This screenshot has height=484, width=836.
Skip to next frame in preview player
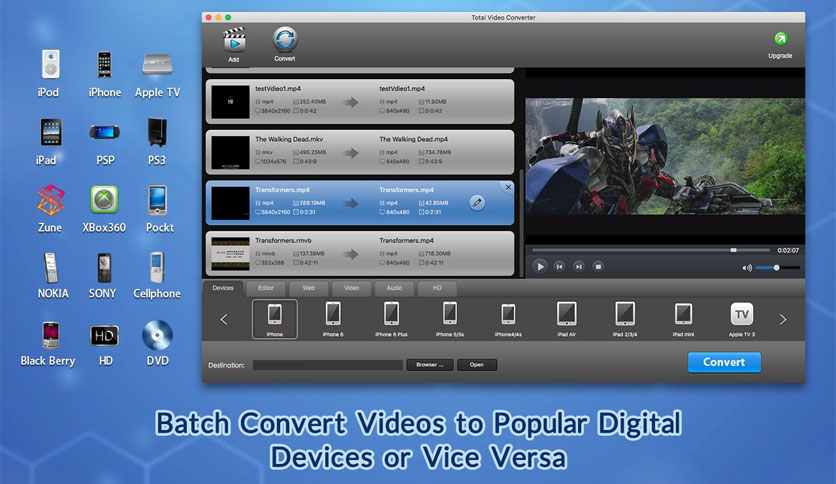[578, 267]
